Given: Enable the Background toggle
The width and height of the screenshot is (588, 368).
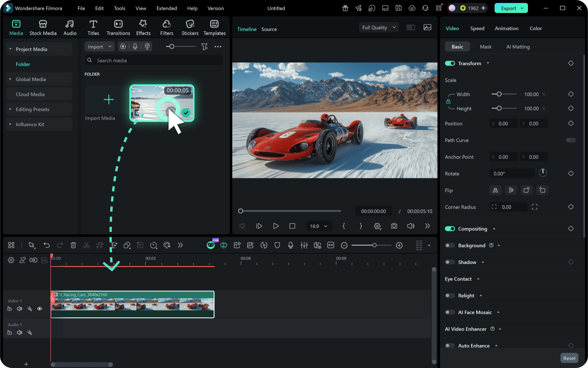Looking at the screenshot, I should [450, 245].
